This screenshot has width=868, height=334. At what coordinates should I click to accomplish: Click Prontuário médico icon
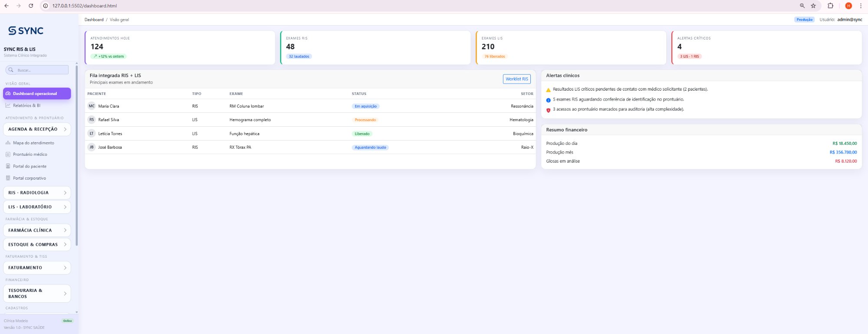(8, 154)
